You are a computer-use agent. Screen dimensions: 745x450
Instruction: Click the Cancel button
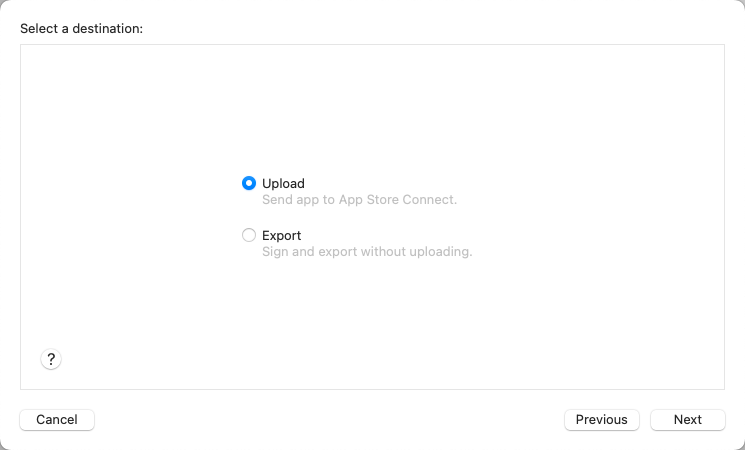(x=57, y=420)
